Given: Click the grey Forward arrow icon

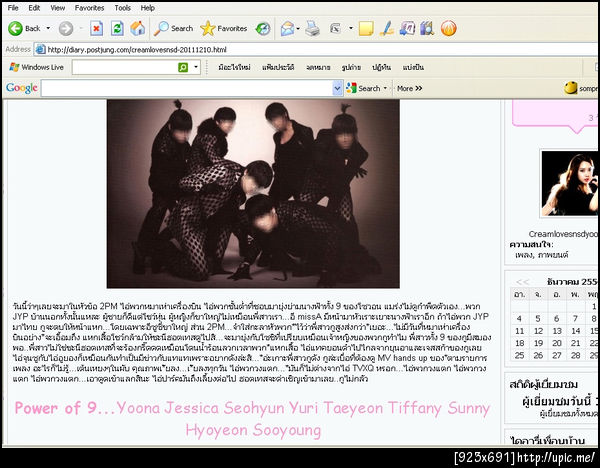Looking at the screenshot, I should pos(66,28).
